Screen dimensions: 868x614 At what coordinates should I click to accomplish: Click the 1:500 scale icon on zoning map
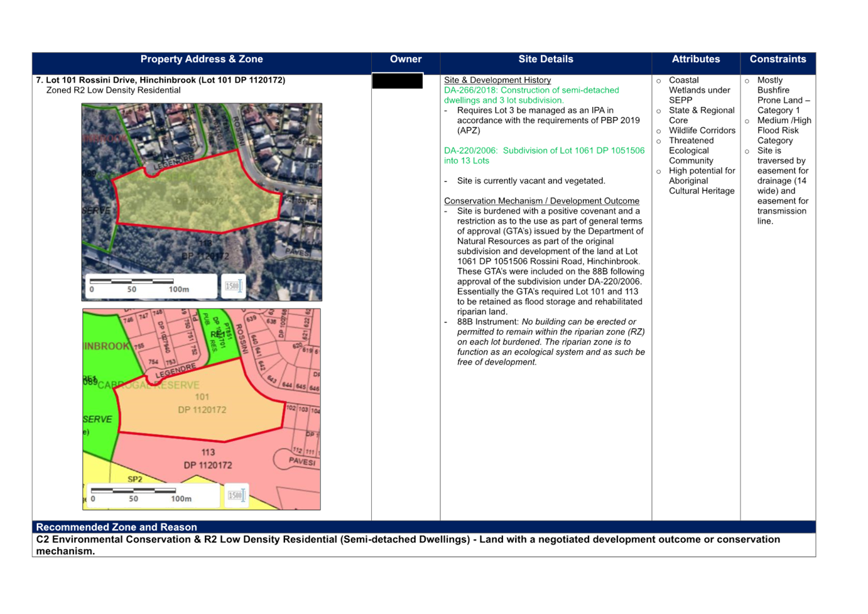(x=236, y=495)
